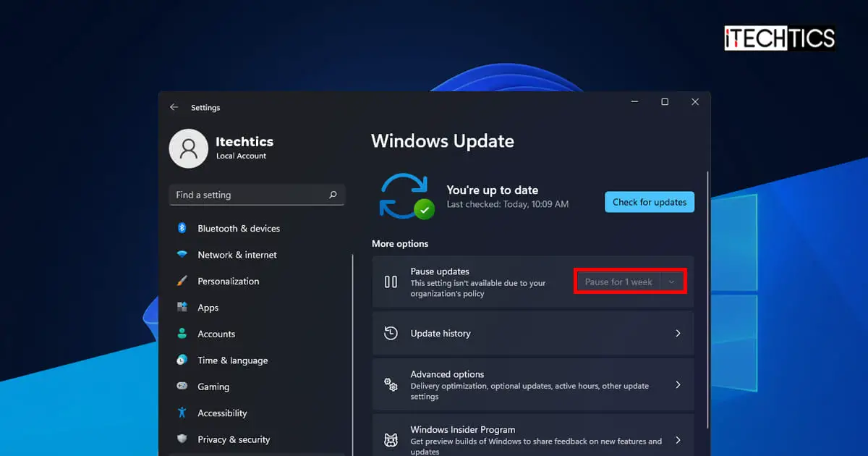Click the back arrow in Settings

pos(174,107)
